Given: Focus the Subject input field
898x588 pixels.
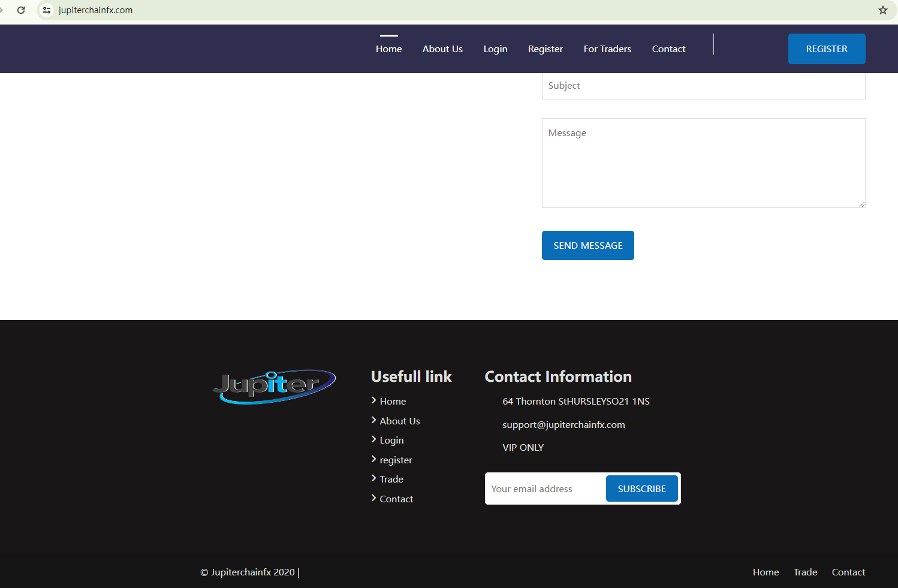Looking at the screenshot, I should click(704, 86).
